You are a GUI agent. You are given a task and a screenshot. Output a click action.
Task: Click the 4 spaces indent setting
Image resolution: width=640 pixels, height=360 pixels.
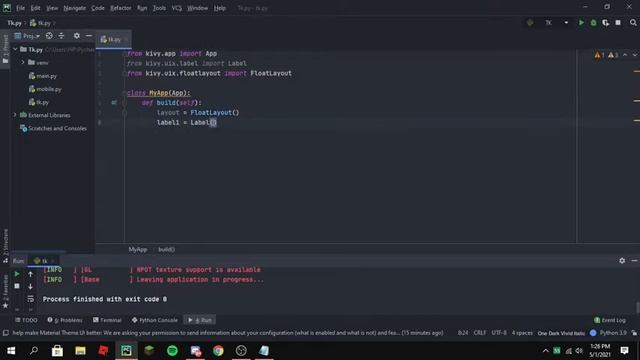(522, 333)
